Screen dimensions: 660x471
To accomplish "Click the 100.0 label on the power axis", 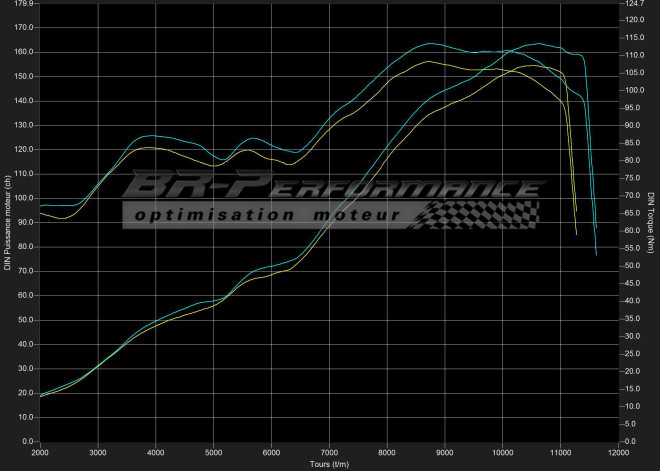I will (x=22, y=198).
